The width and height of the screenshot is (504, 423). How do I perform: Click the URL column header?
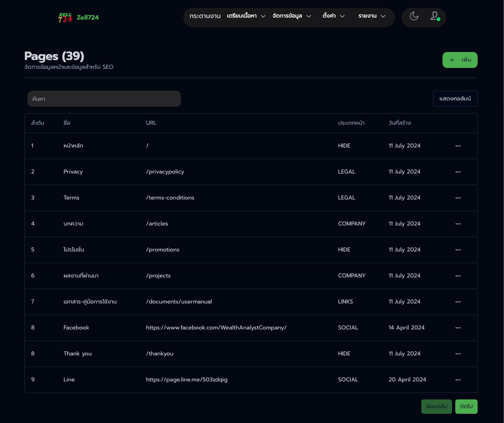151,123
